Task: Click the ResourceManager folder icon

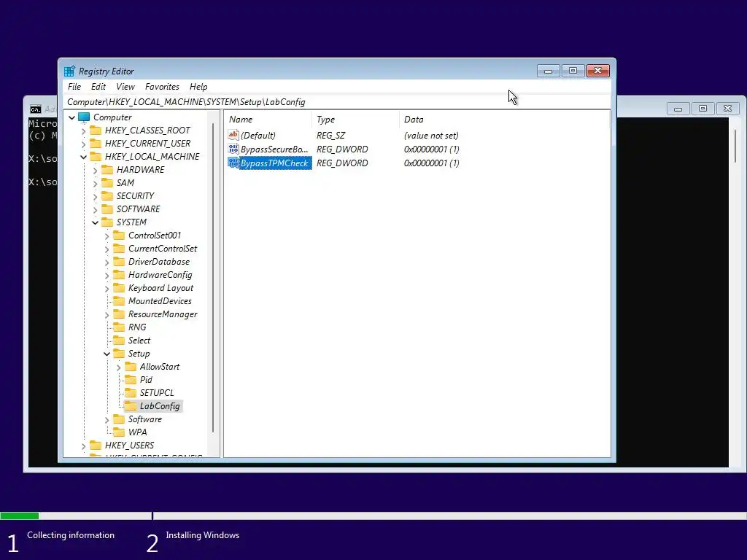Action: pyautogui.click(x=119, y=314)
